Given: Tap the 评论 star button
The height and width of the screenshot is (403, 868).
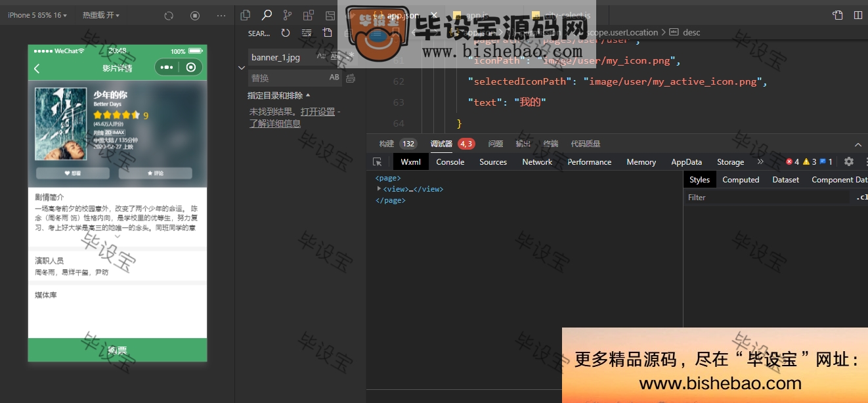Looking at the screenshot, I should click(156, 173).
